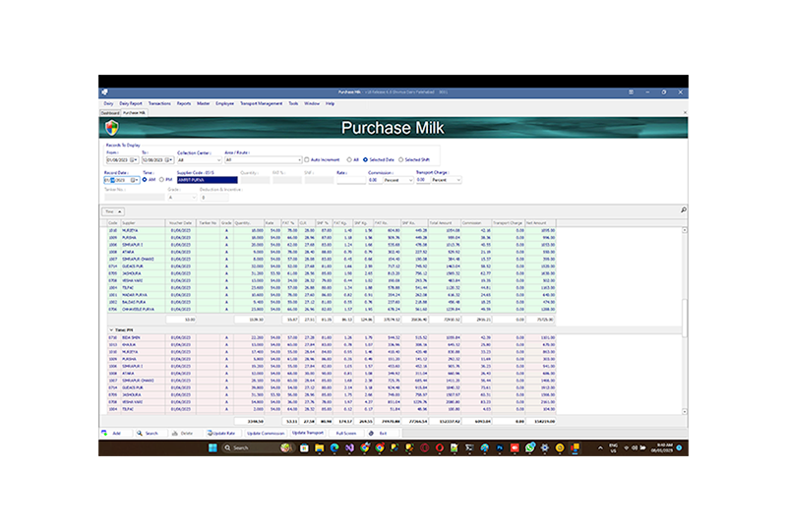
Task: Click the shield logo beside Purchase Milk banner
Action: (x=109, y=128)
